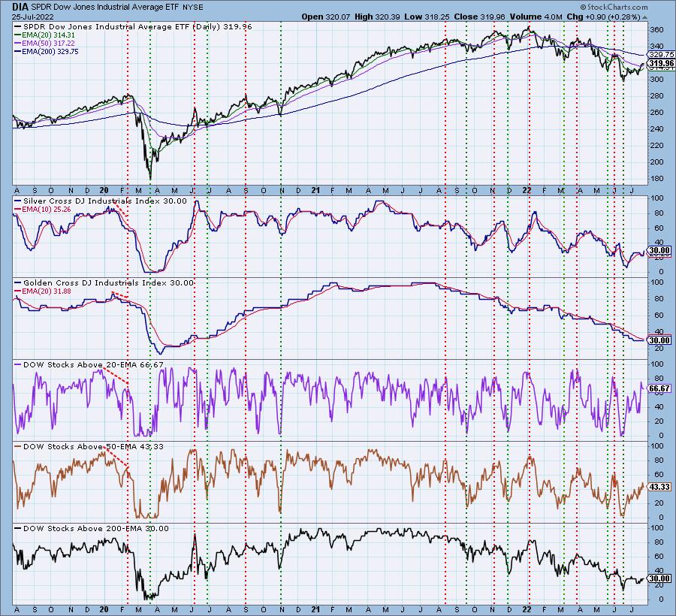This screenshot has height=616, width=676.
Task: Click the Open 320.07 value
Action: 326,17
